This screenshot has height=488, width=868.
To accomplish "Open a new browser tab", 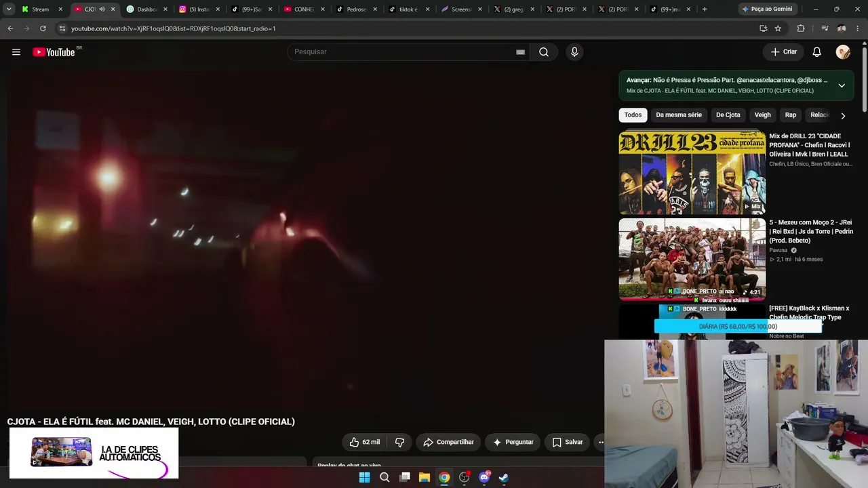I will point(705,9).
